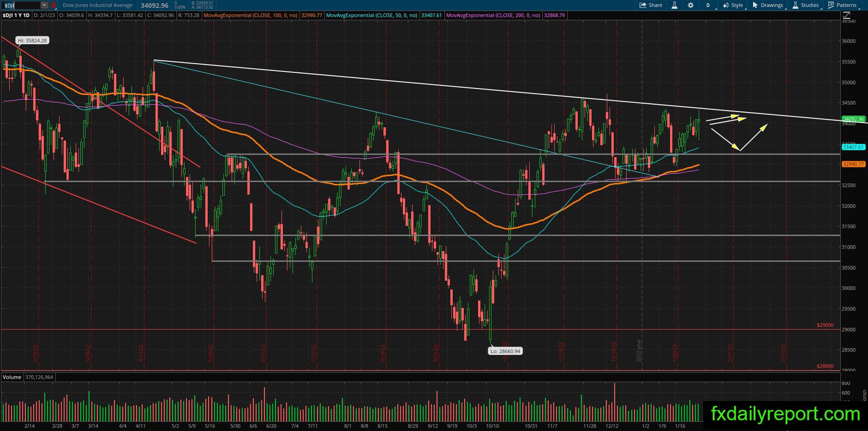
Task: Select the 50-period MovAvgExponential study label
Action: pos(372,15)
